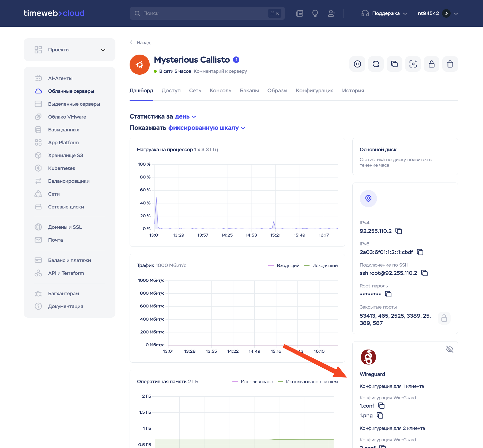Switch to the Консоль tab

220,90
